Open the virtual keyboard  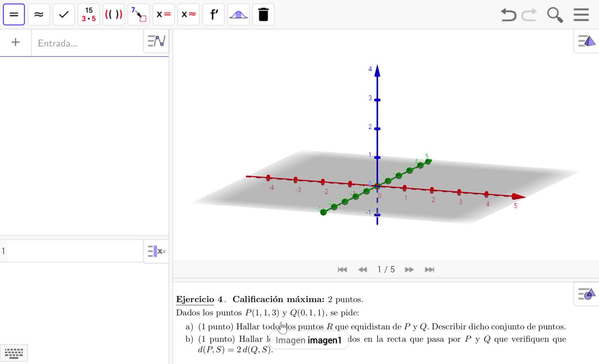(14, 353)
